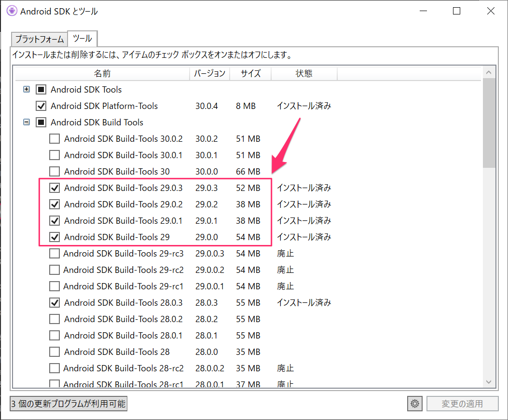Collapse the Android SDK Build Tools node
Screen dimensions: 508x420
(27, 122)
